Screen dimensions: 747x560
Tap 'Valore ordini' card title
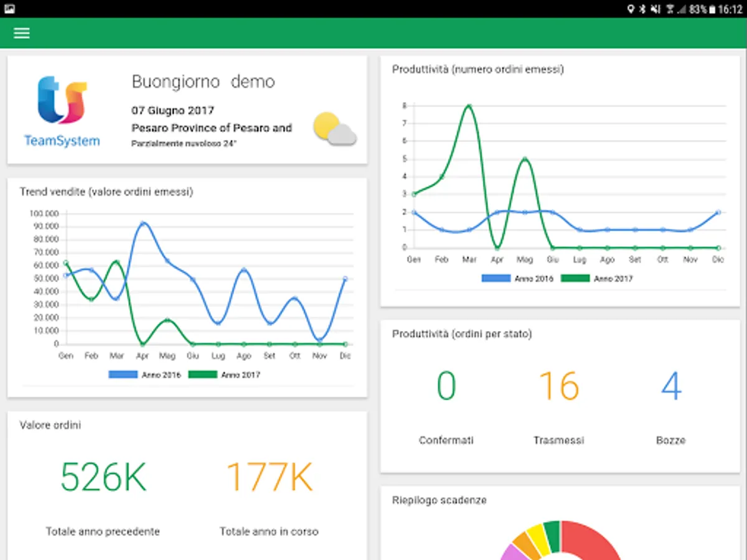pyautogui.click(x=50, y=425)
